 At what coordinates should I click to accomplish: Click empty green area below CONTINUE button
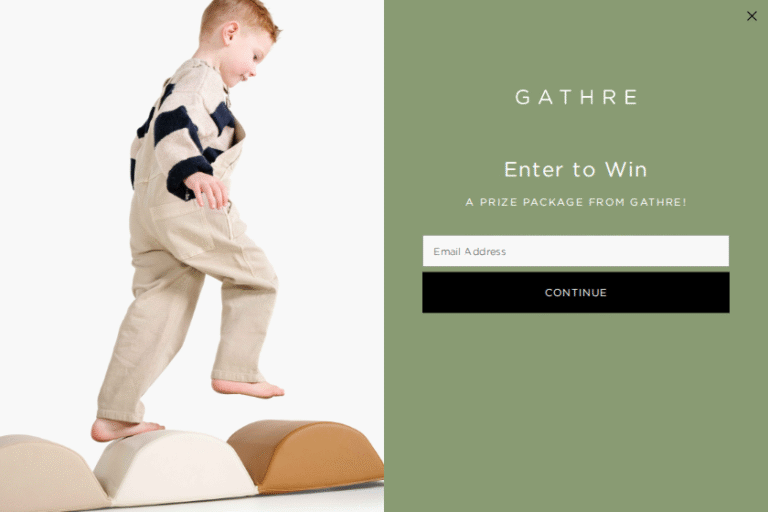[x=576, y=412]
